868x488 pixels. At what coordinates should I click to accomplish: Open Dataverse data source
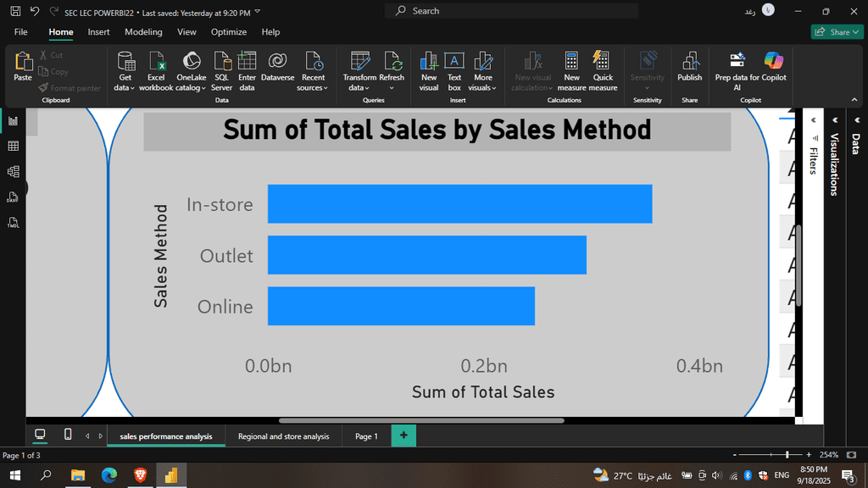coord(277,62)
